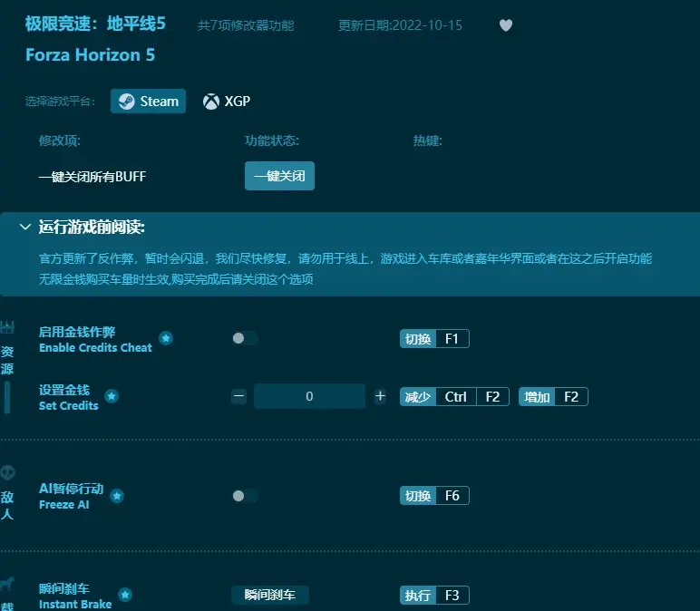This screenshot has width=700, height=611.
Task: Click notice line starting 无限金钱购买车量时生效
Action: 176,279
